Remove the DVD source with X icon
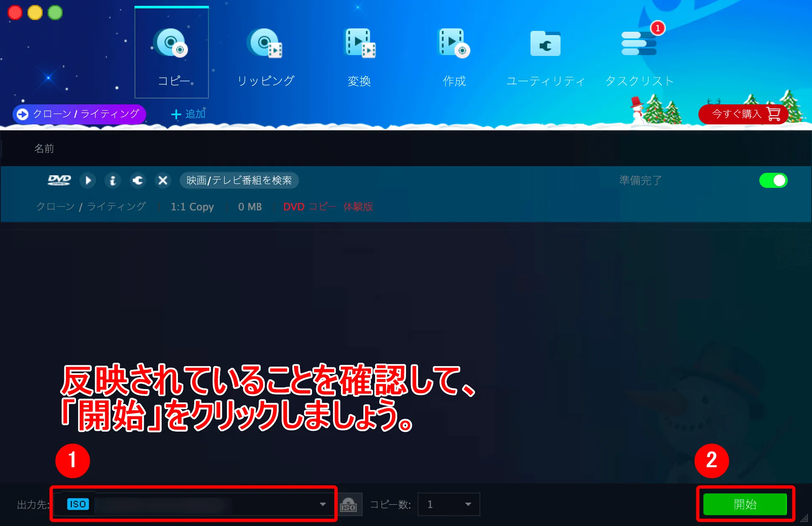The height and width of the screenshot is (526, 812). click(x=163, y=180)
